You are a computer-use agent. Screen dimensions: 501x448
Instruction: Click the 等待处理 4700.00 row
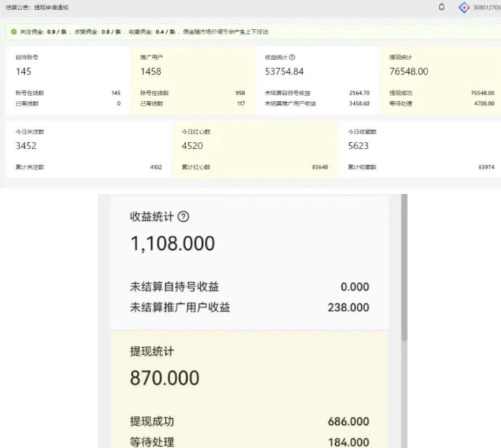[x=441, y=103]
